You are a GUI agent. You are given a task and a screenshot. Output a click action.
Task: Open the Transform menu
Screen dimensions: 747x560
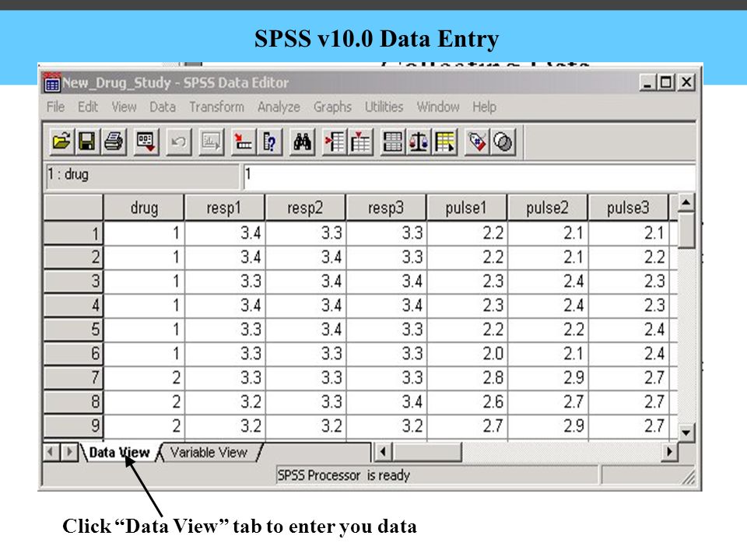tap(217, 107)
